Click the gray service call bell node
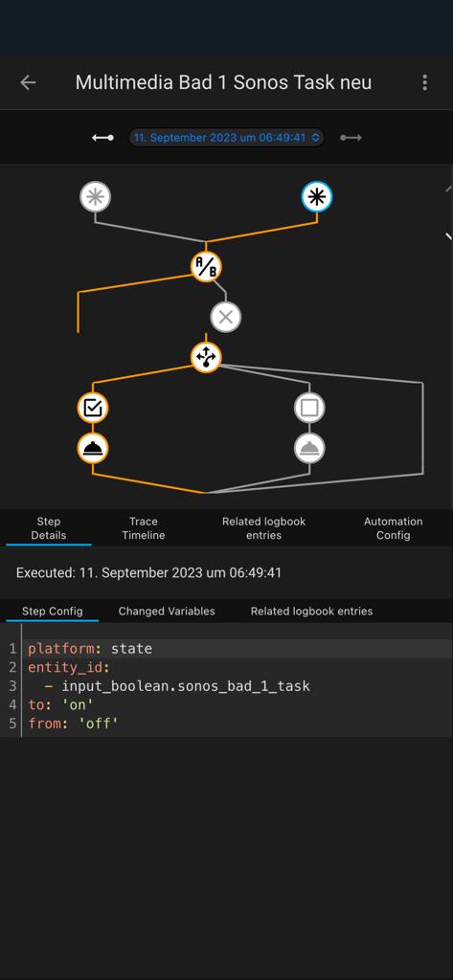The width and height of the screenshot is (453, 980). coord(309,449)
